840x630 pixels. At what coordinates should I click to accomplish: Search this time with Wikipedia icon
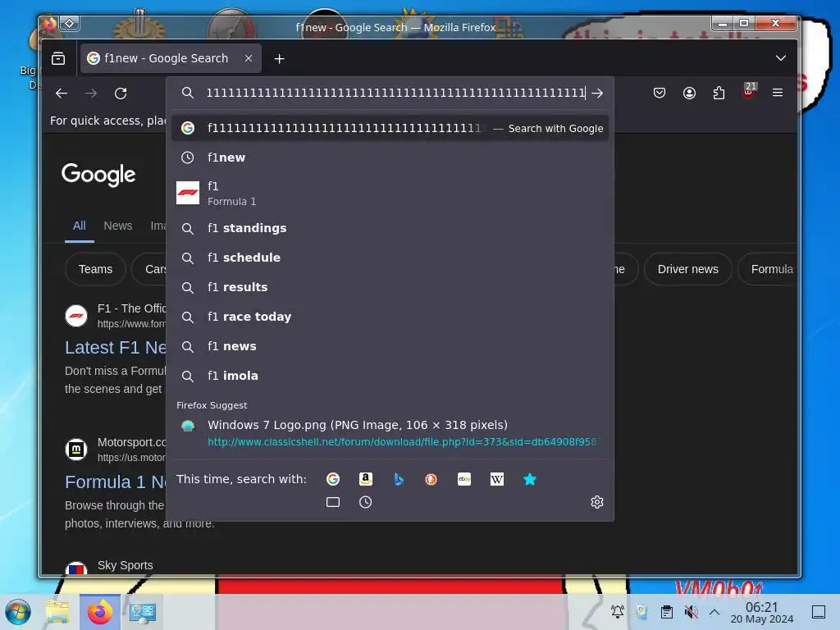coord(497,479)
